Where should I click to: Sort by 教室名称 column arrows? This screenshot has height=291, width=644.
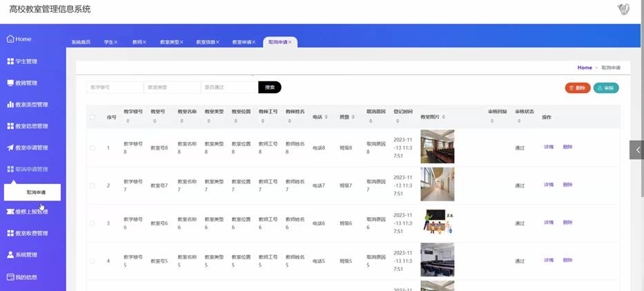click(182, 121)
